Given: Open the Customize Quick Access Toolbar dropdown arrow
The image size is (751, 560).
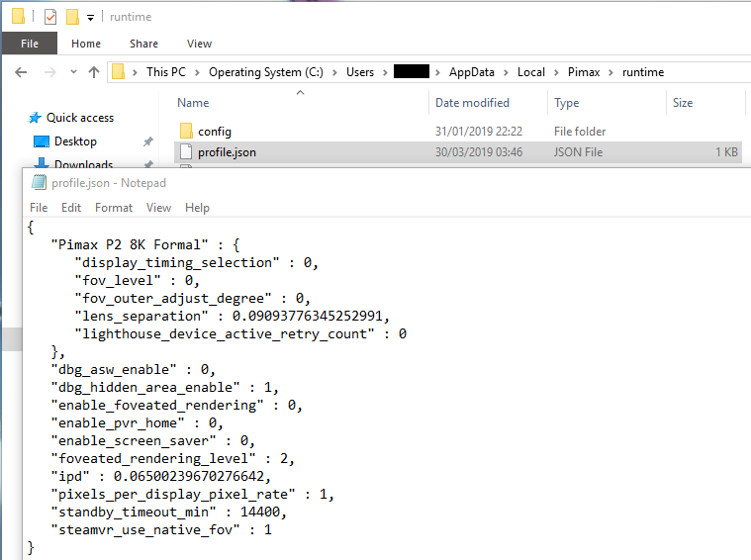Looking at the screenshot, I should coord(91,18).
